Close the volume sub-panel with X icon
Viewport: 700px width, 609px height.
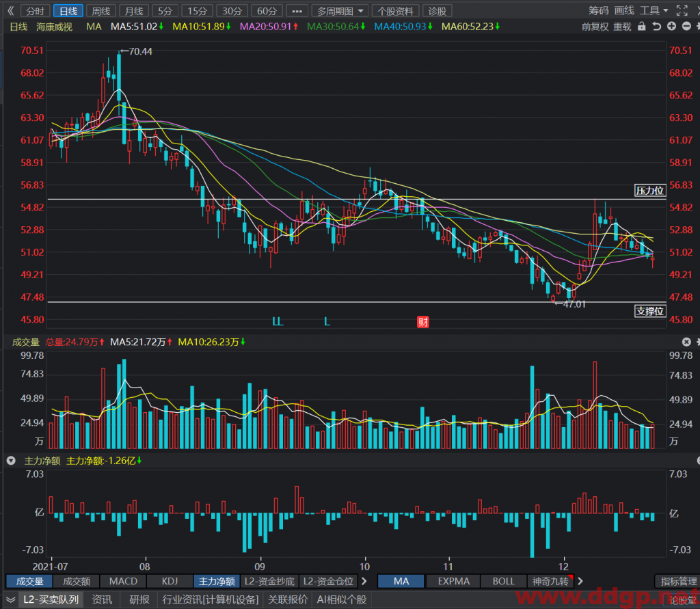click(686, 342)
